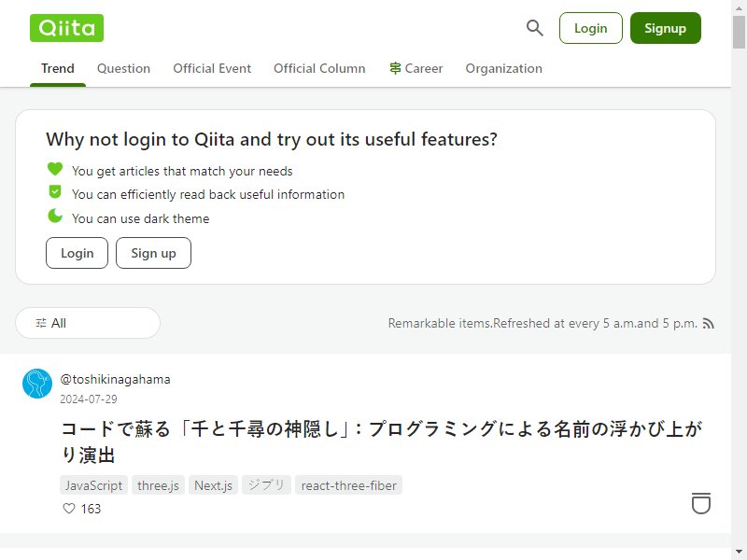Click the 163 likes count
This screenshot has height=560, width=747.
[91, 509]
